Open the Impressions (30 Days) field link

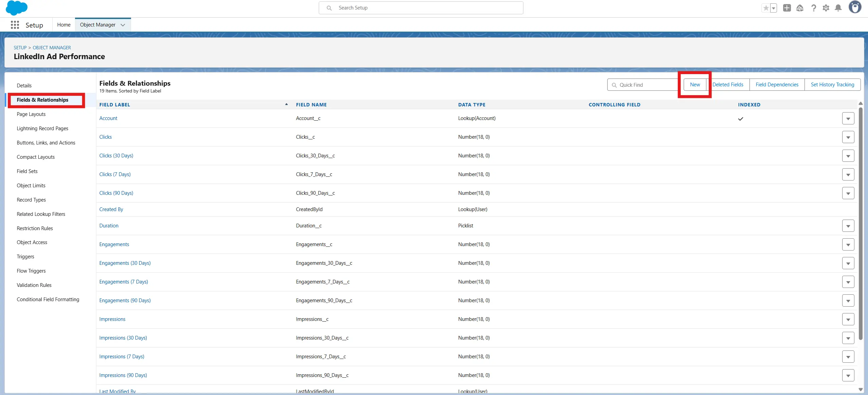click(123, 338)
